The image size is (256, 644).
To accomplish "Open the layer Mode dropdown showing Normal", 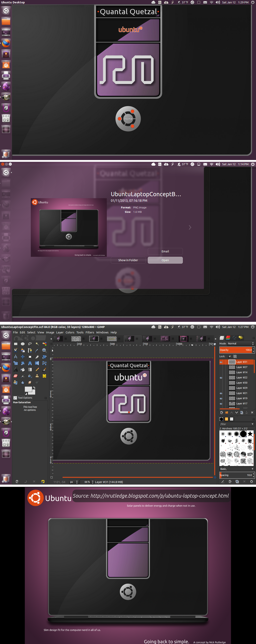I will tap(241, 344).
